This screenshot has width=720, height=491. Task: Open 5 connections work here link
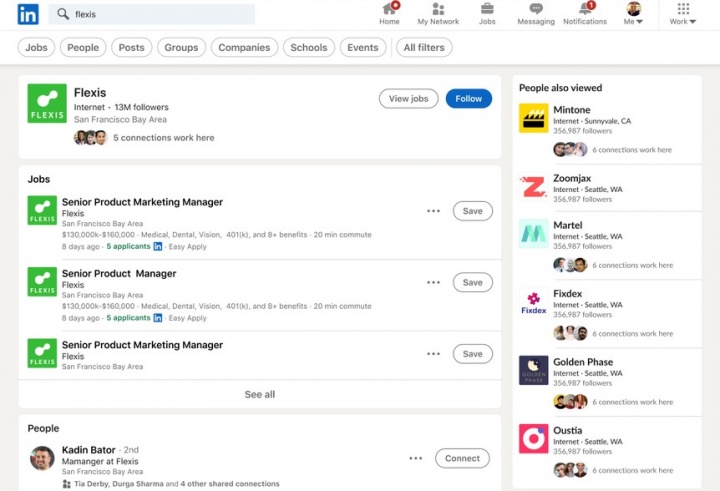164,138
